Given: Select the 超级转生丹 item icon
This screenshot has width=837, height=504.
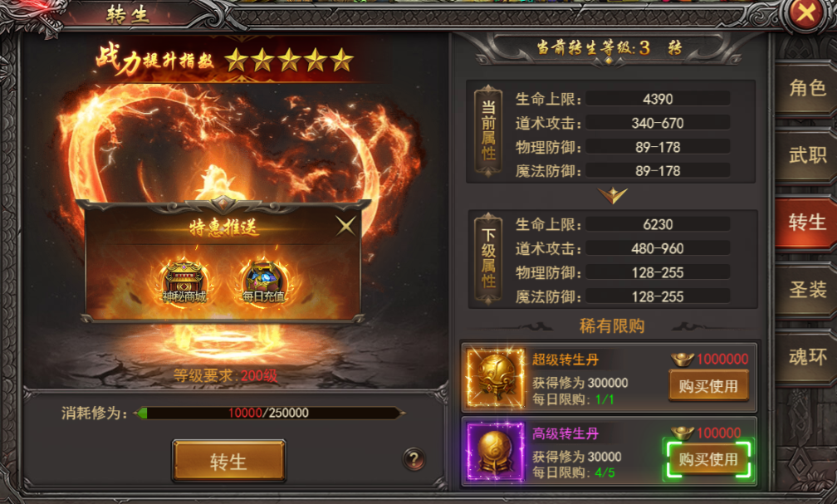Looking at the screenshot, I should click(496, 378).
